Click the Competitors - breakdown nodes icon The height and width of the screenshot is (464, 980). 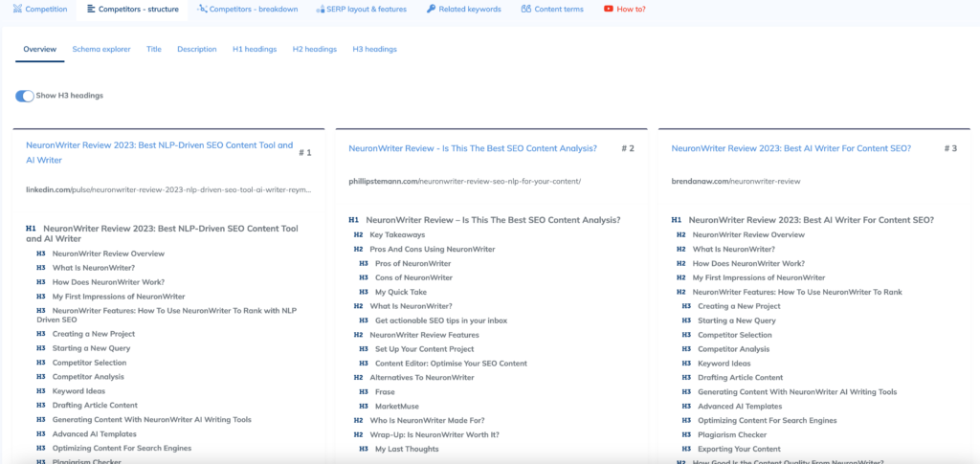(203, 10)
